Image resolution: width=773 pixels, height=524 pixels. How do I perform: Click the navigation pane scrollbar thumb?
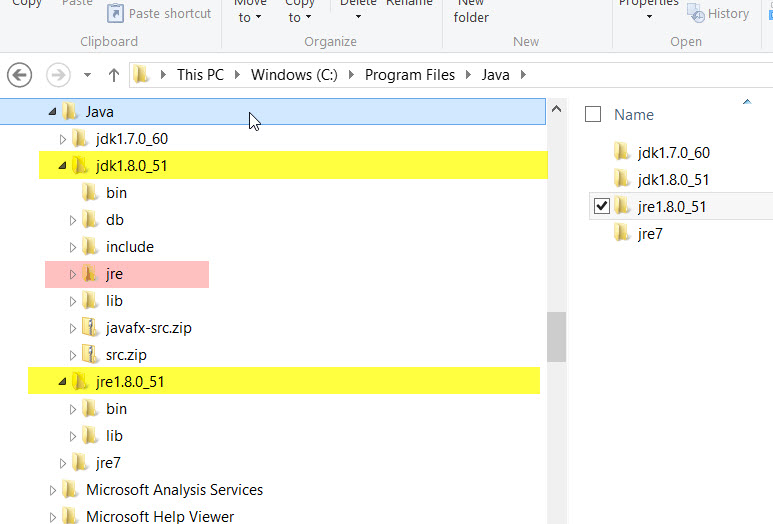[557, 337]
